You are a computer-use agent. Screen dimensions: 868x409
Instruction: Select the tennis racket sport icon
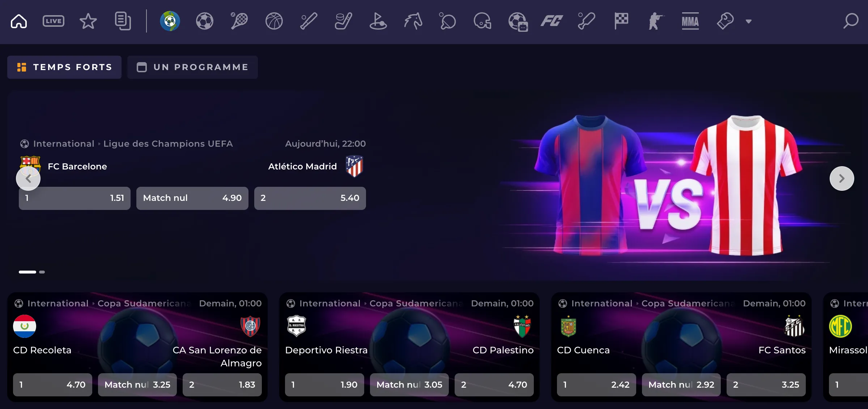click(x=239, y=21)
